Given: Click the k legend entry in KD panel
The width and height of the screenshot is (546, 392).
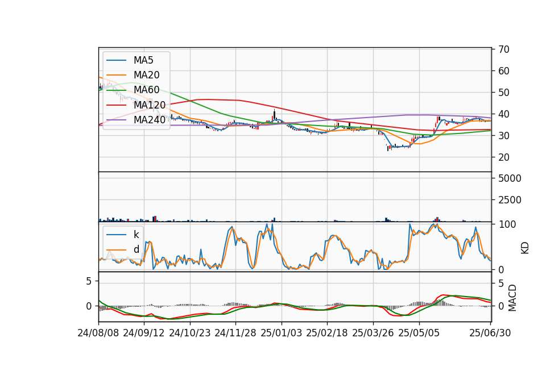Looking at the screenshot, I should (136, 235).
